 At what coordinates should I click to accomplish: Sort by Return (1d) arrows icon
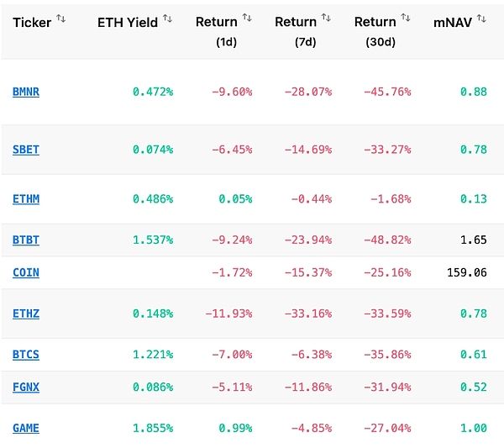tap(247, 18)
